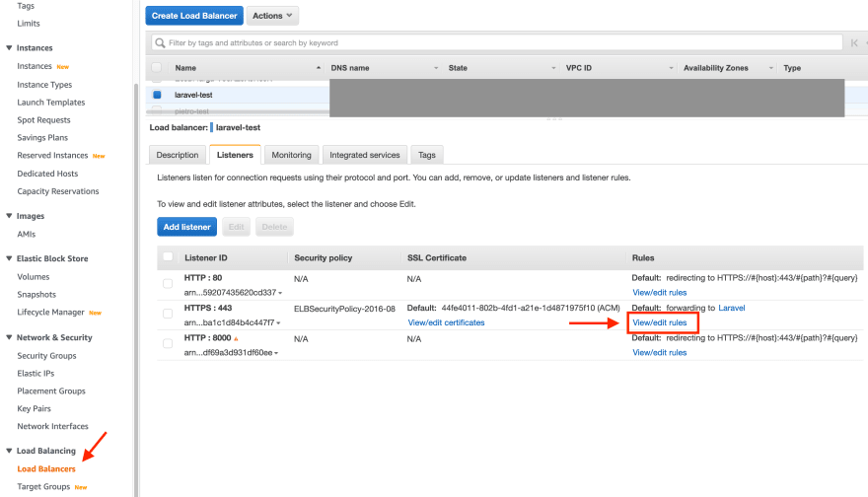Open the State column dropdown
The width and height of the screenshot is (868, 497).
tap(553, 68)
